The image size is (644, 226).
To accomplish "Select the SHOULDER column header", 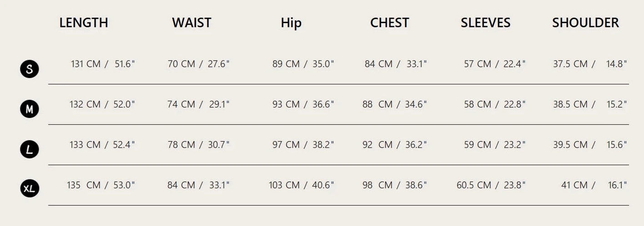I will click(x=585, y=23).
